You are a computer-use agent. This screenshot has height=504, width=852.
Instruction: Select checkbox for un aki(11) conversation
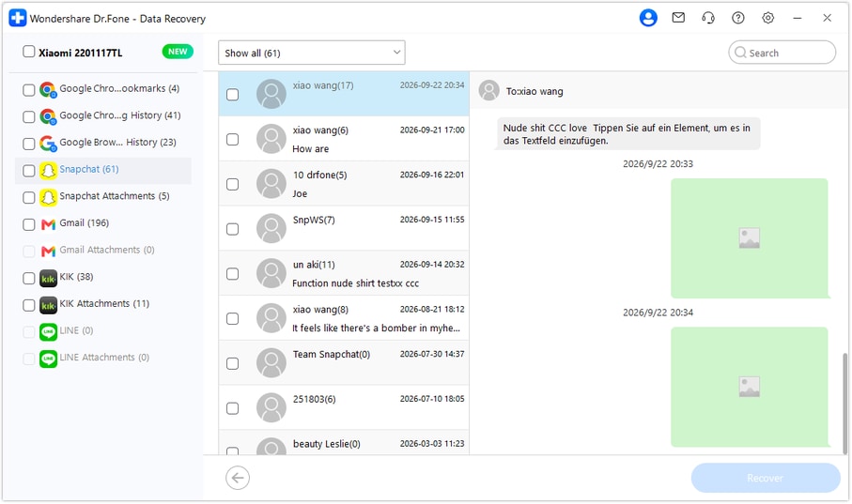[x=233, y=274]
